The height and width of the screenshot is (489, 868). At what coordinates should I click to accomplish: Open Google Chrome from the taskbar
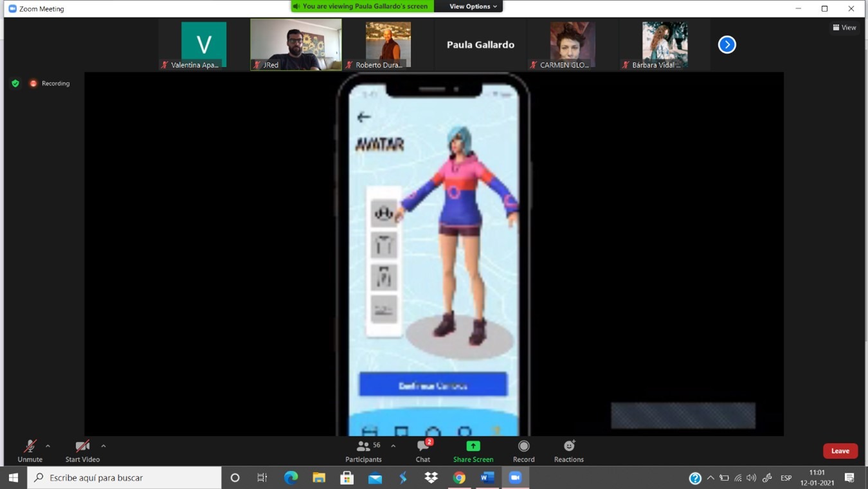click(459, 477)
